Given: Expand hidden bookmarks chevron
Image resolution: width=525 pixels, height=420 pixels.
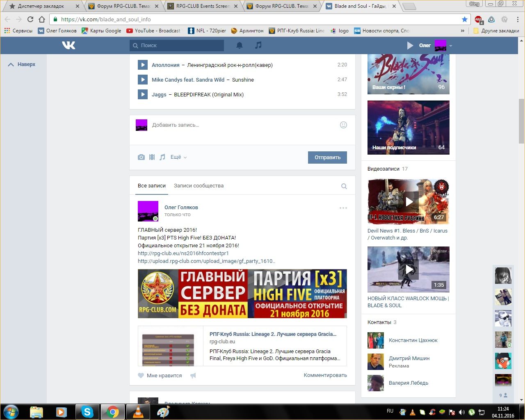Looking at the screenshot, I should (463, 31).
